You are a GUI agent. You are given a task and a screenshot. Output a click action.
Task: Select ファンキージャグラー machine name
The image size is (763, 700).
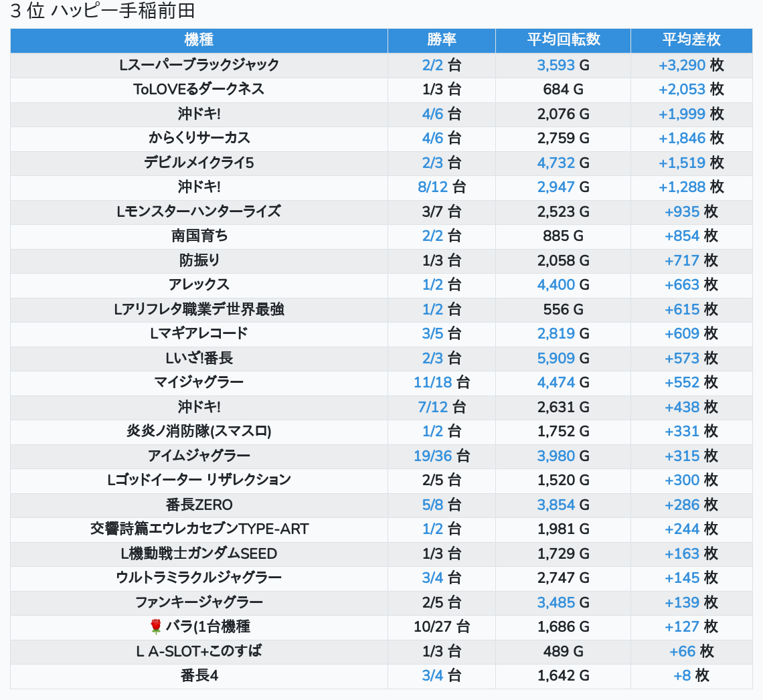tap(199, 602)
